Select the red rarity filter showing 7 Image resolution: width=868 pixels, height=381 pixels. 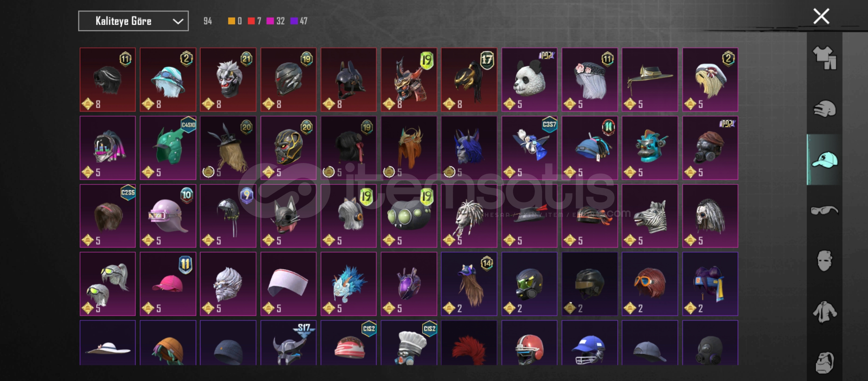point(254,21)
